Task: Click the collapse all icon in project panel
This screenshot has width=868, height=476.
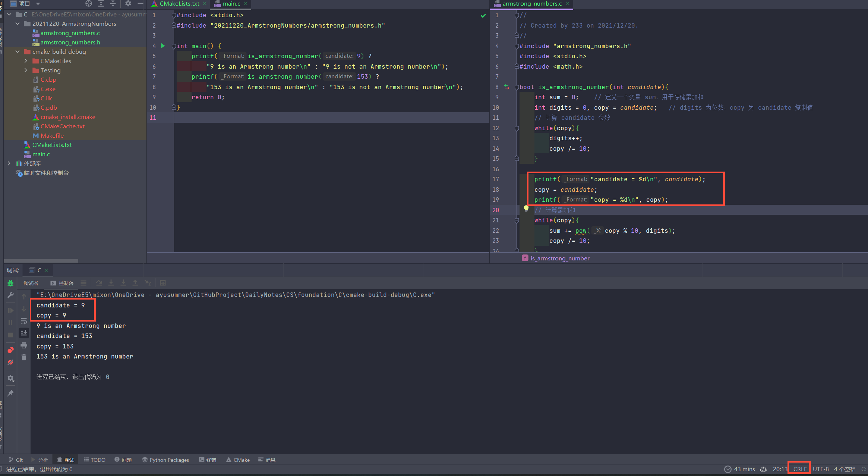Action: coord(113,4)
